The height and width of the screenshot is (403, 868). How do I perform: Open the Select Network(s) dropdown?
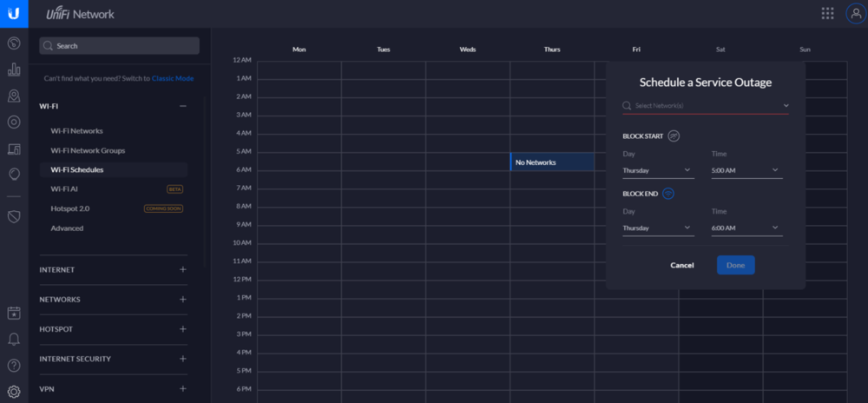pos(706,105)
